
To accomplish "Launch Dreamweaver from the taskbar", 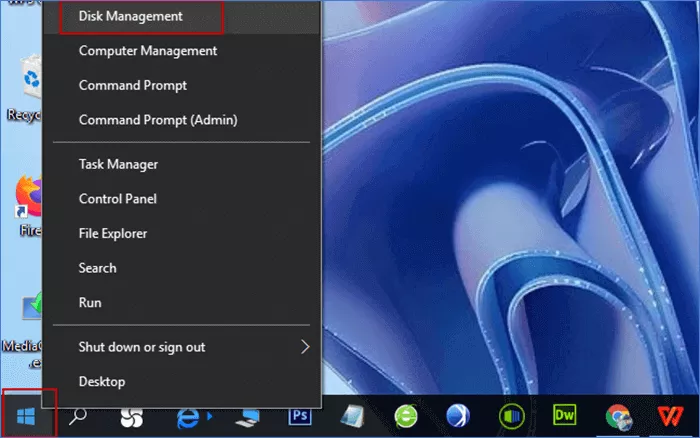I will [x=564, y=415].
